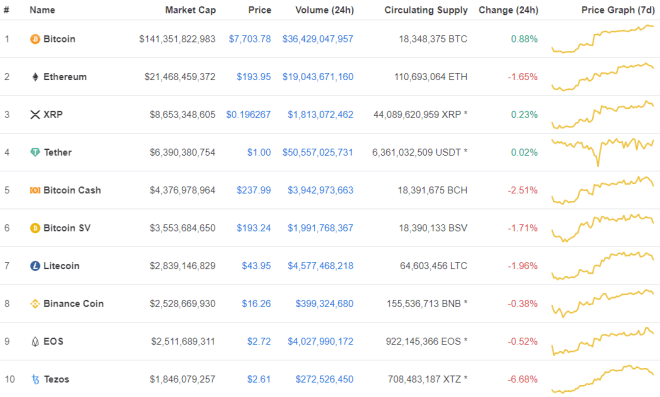Open the XRP name link

[x=53, y=115]
